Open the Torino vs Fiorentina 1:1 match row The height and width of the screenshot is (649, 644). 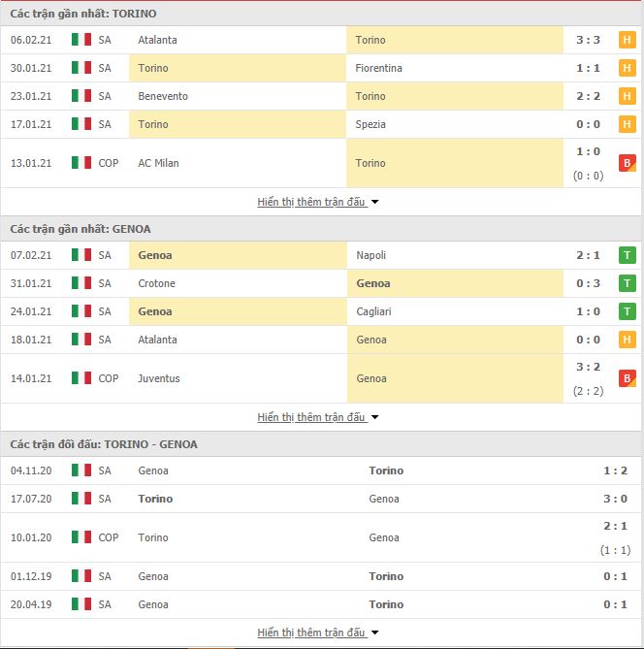(x=321, y=68)
